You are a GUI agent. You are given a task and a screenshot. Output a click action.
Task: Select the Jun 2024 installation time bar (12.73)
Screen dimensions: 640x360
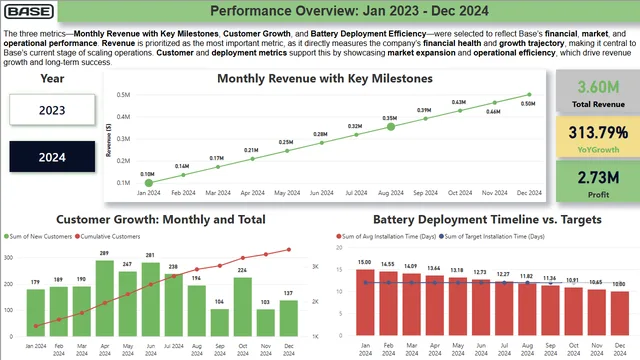pos(481,307)
